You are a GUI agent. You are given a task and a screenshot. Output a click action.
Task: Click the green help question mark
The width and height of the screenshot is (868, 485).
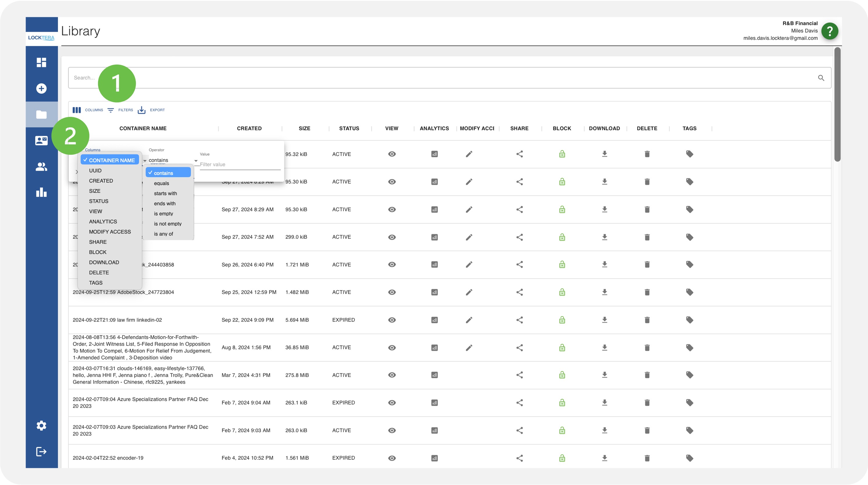point(829,31)
